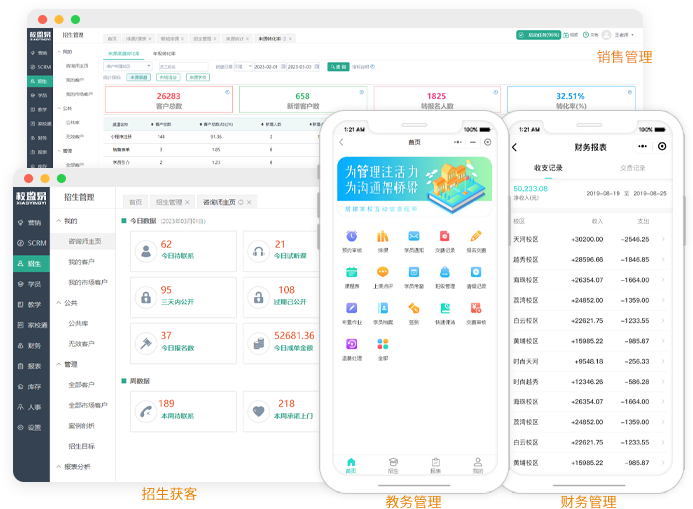693x509 pixels.
Task: Tap 退费处理 icon on mobile home
Action: click(351, 345)
